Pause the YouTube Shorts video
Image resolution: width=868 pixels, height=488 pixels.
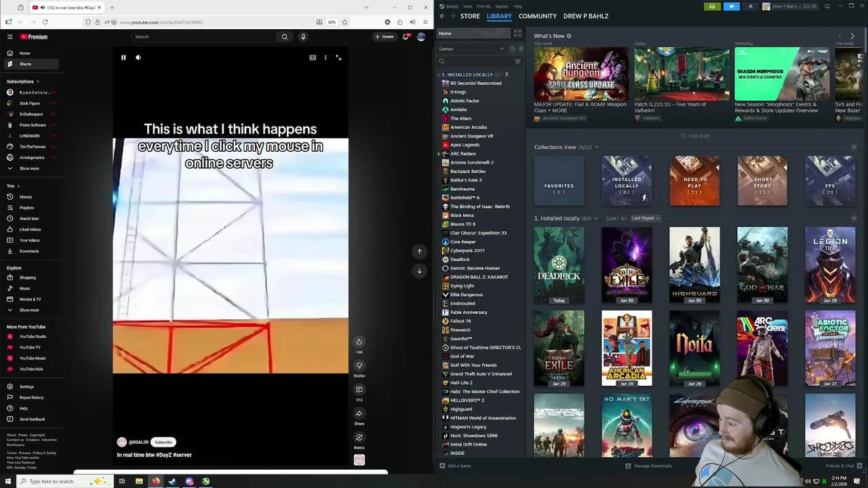(123, 58)
